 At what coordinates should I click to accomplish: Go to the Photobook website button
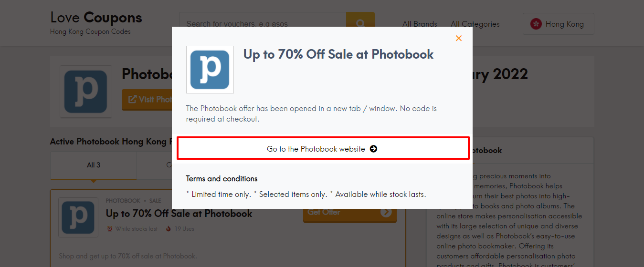pyautogui.click(x=323, y=148)
